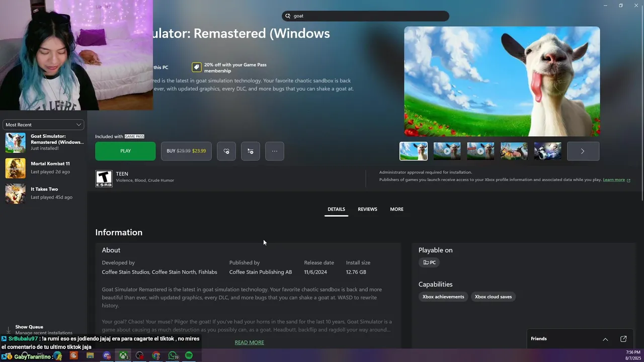Switch to the Reviews tab

click(367, 209)
